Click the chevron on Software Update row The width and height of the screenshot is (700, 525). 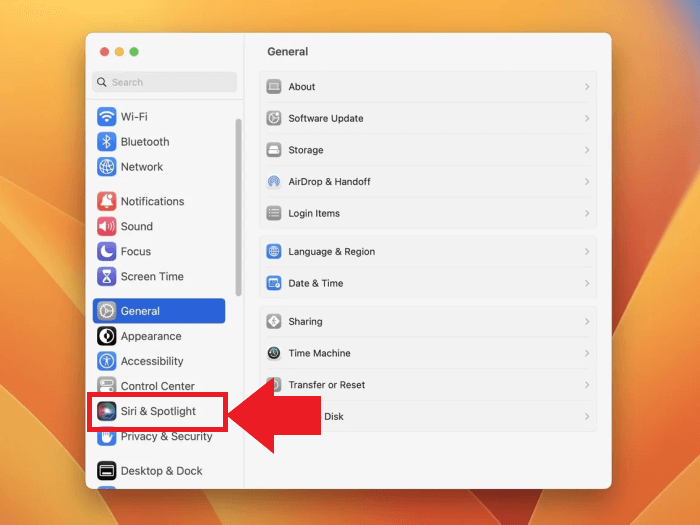tap(587, 118)
